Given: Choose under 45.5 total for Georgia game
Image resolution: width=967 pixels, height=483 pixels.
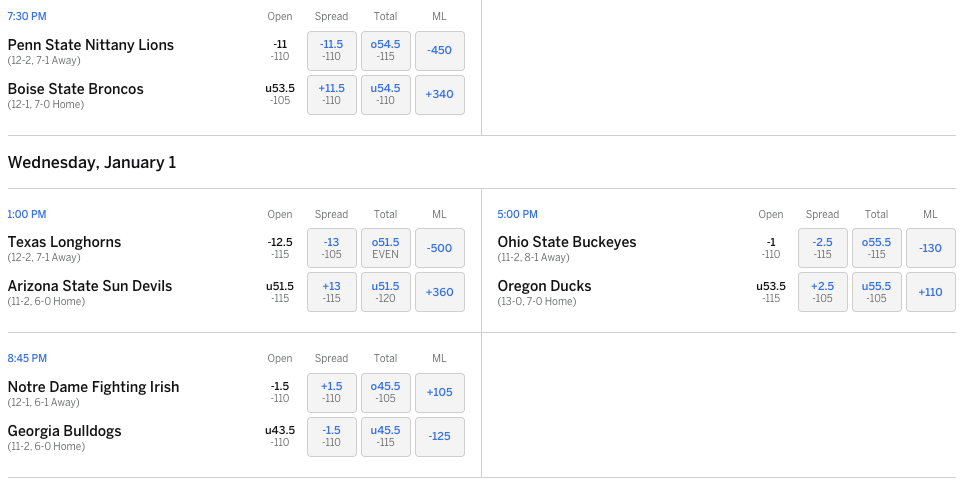Looking at the screenshot, I should tap(385, 437).
